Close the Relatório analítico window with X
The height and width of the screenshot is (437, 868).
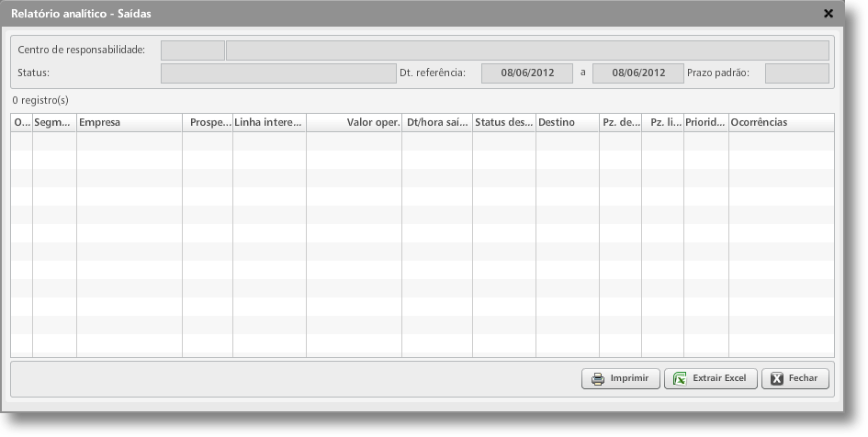[829, 14]
